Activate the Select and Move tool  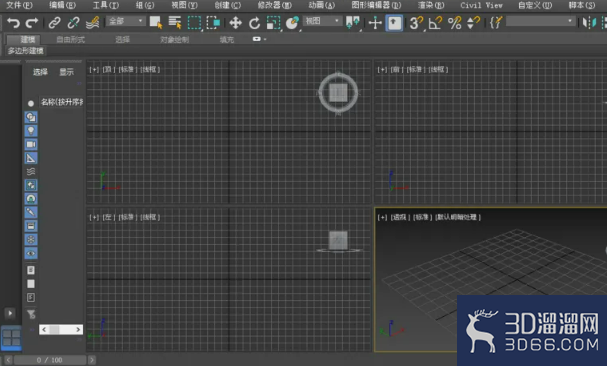pos(235,23)
